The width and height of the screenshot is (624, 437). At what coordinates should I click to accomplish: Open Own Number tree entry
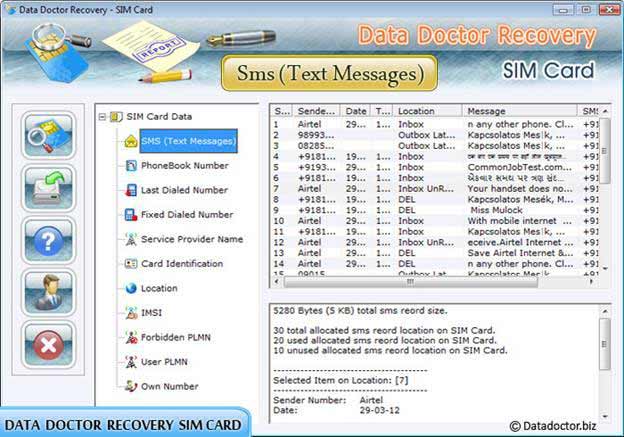point(170,386)
